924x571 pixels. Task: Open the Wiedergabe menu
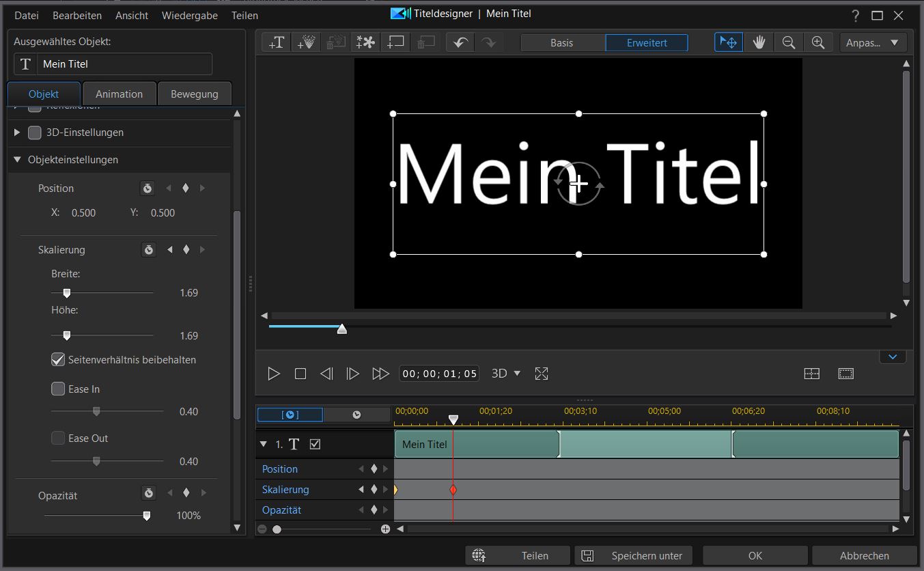189,15
